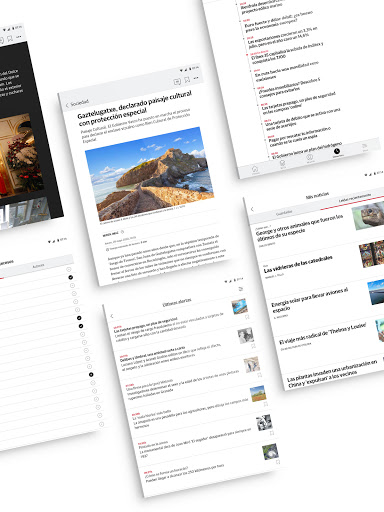Go back from the Últimas alertas screen

tap(112, 316)
